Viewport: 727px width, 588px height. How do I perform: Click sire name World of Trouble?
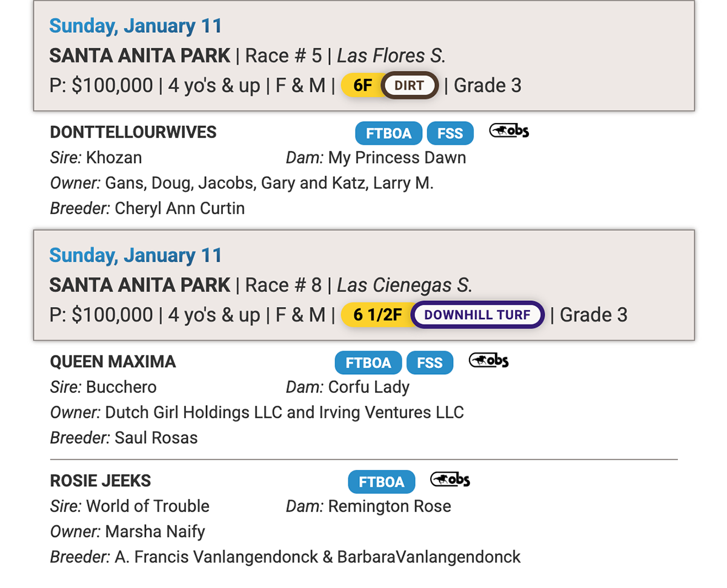148,506
